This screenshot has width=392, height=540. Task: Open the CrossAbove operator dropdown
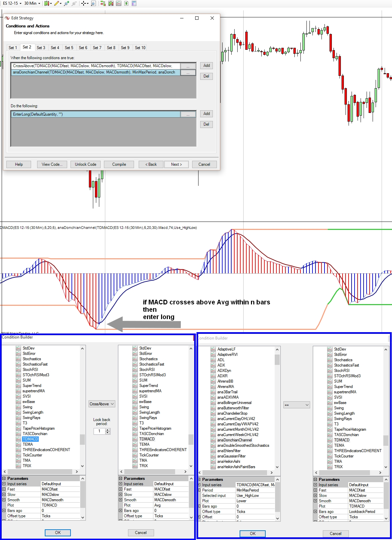102,404
